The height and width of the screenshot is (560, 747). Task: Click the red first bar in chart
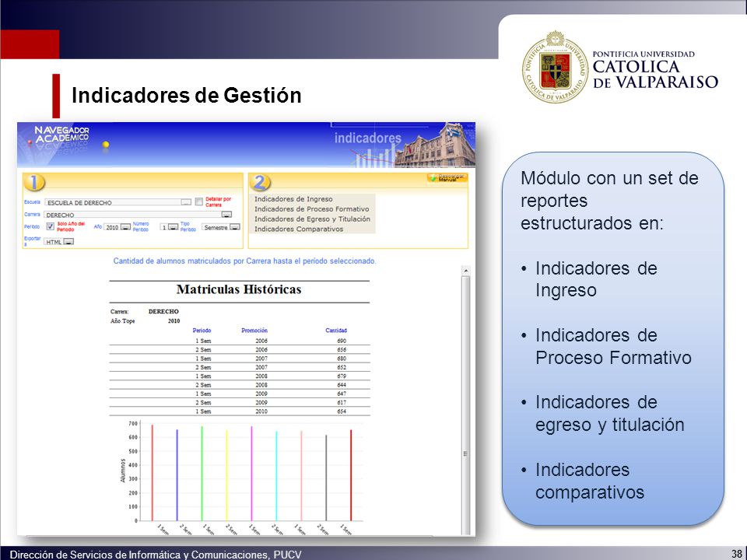(x=153, y=472)
